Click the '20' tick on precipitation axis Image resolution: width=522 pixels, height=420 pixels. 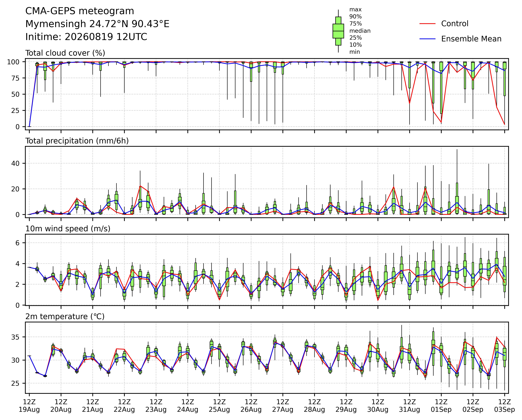coord(15,189)
